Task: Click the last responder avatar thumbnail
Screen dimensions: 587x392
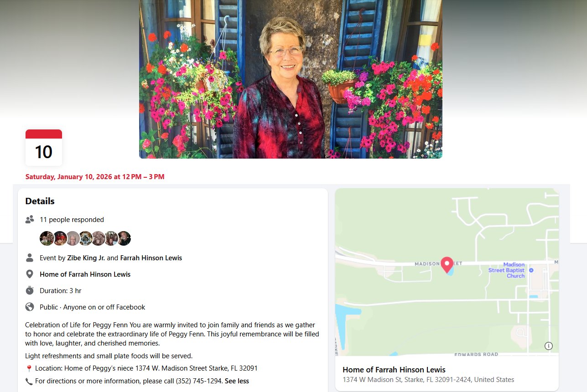Action: tap(124, 238)
